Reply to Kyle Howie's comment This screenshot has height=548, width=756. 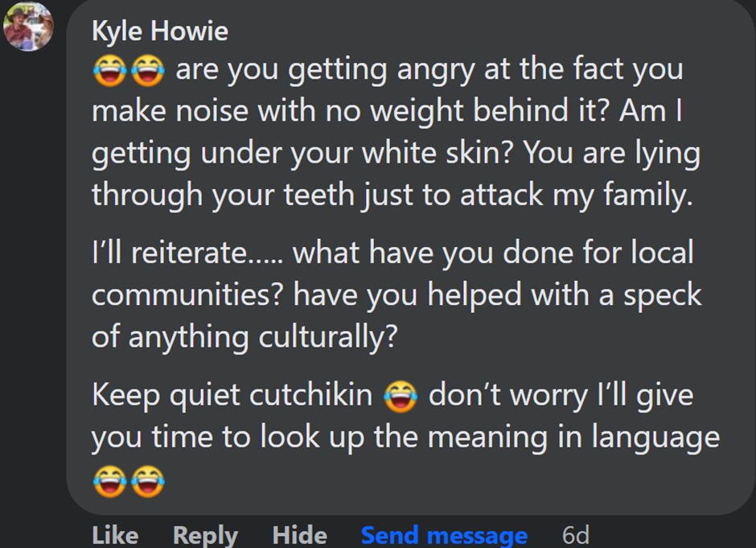tap(206, 534)
